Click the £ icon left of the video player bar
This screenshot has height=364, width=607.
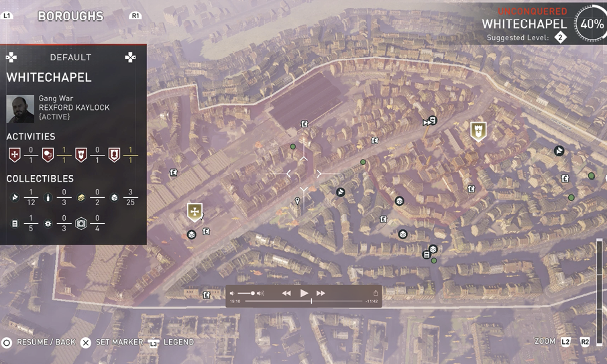(x=207, y=295)
